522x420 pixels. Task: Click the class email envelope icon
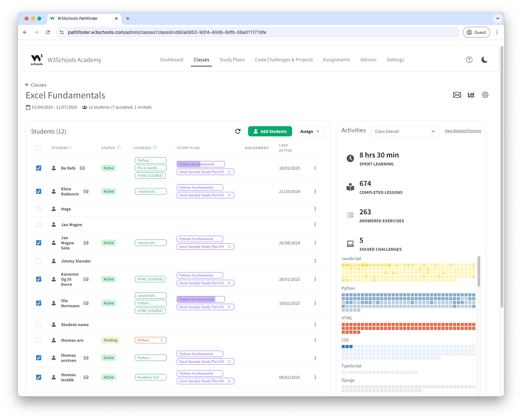457,95
